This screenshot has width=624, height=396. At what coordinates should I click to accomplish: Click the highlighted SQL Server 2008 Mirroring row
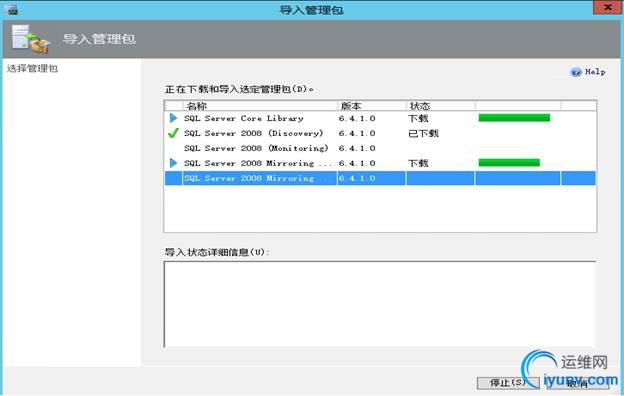coord(380,178)
